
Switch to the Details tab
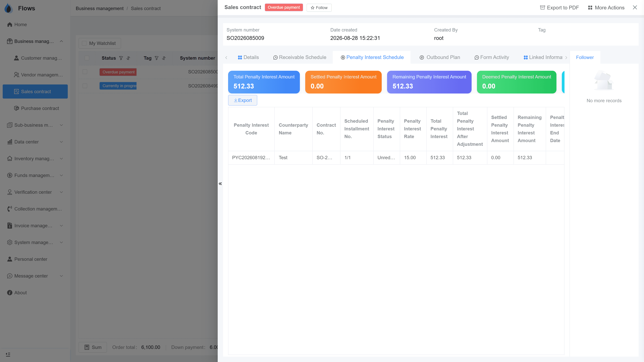tap(248, 57)
